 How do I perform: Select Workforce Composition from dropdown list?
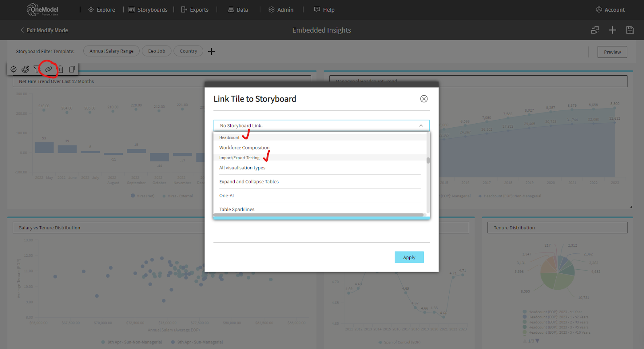point(244,147)
